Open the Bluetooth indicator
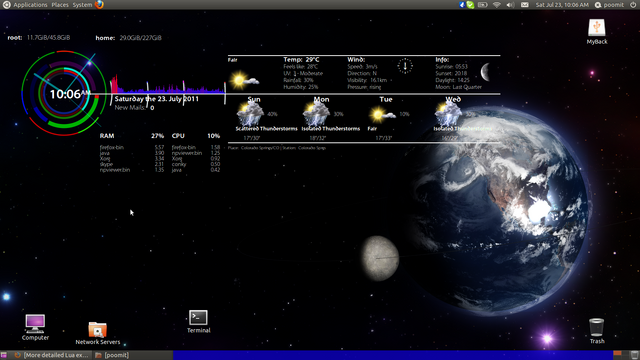This screenshot has width=640, height=360. tap(462, 5)
